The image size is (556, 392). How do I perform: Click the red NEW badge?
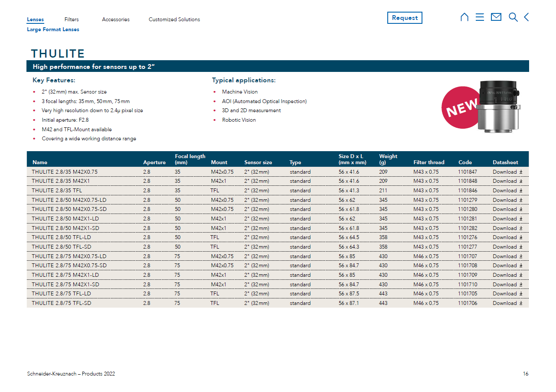461,107
